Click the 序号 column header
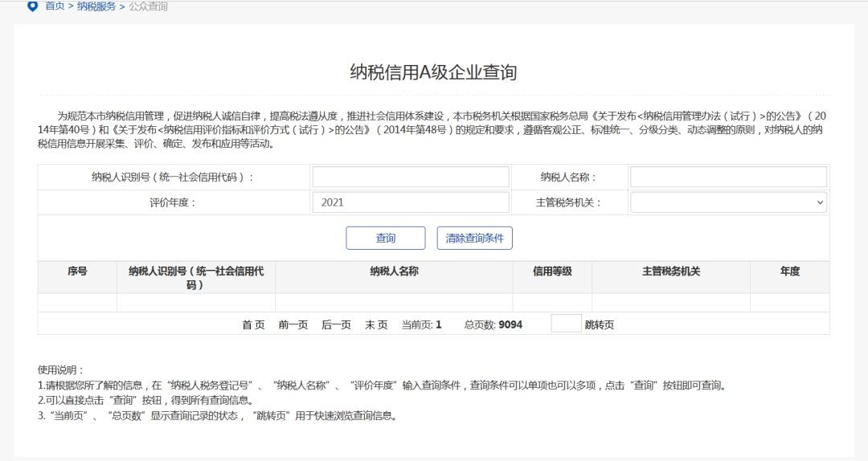 77,272
